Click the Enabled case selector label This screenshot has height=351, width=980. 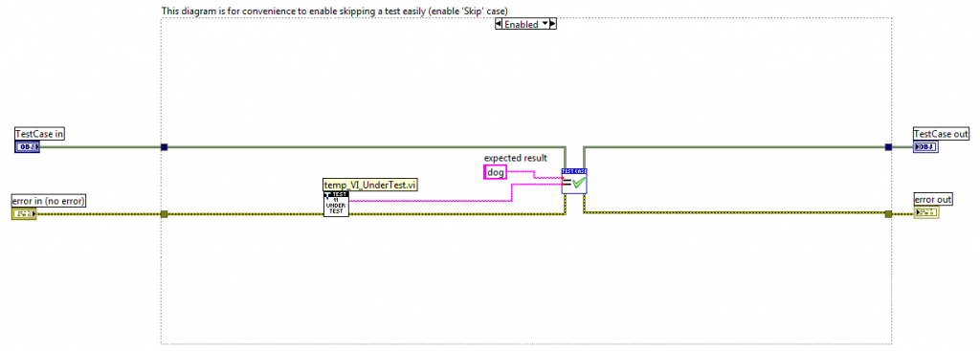point(522,24)
